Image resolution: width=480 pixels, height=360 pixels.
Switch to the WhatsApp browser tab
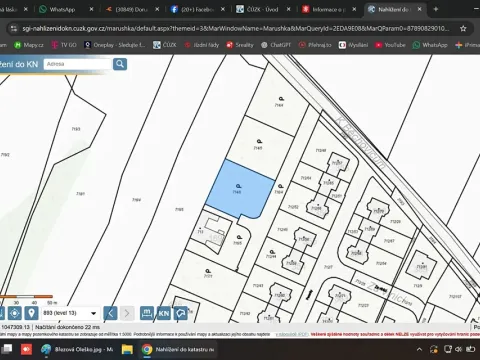[62, 9]
